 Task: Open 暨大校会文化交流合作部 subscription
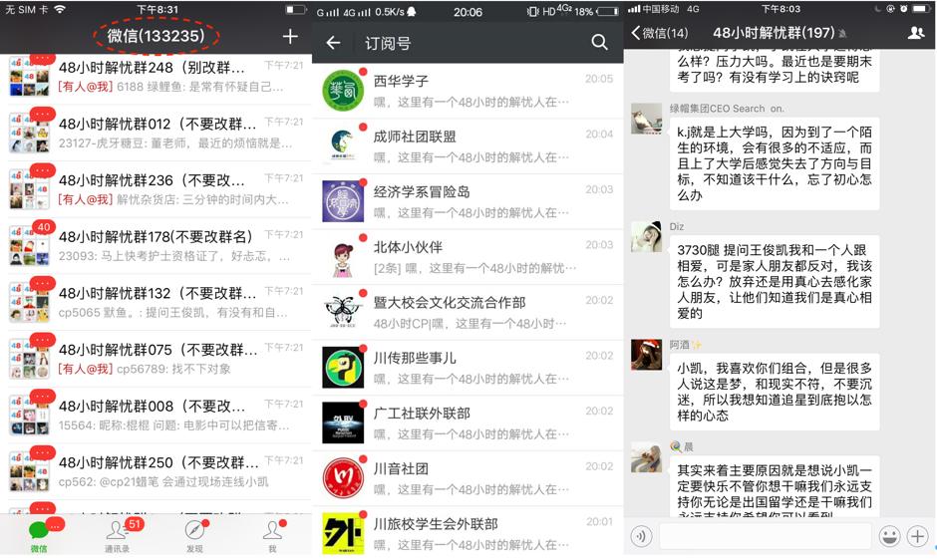point(468,313)
